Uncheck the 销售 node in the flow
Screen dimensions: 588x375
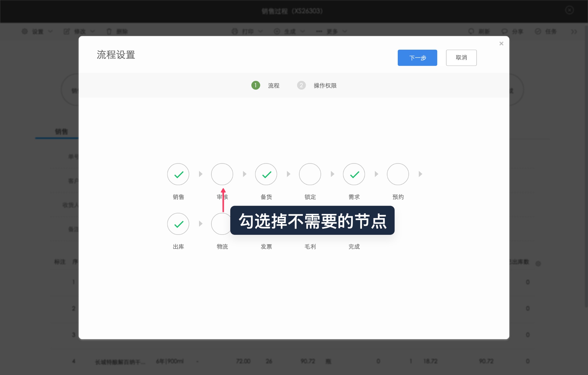[x=178, y=174]
